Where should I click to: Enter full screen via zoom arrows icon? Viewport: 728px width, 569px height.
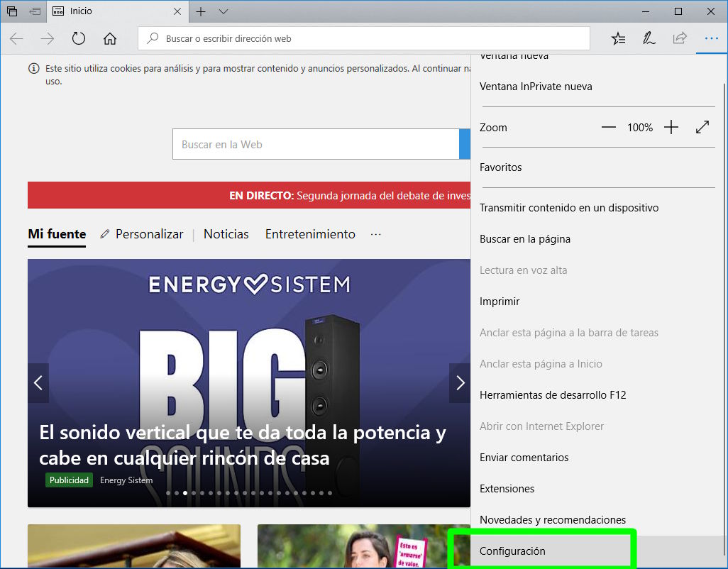[702, 128]
